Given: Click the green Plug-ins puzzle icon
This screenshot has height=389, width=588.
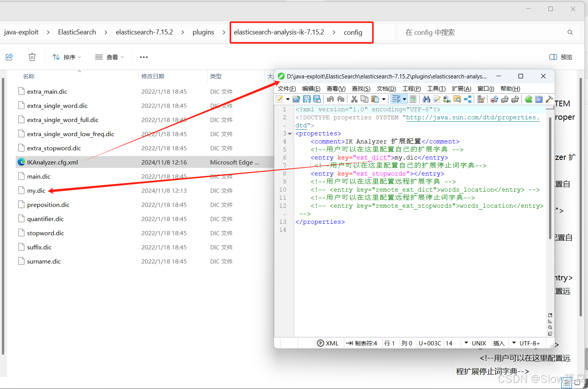Looking at the screenshot, I should click(x=528, y=99).
